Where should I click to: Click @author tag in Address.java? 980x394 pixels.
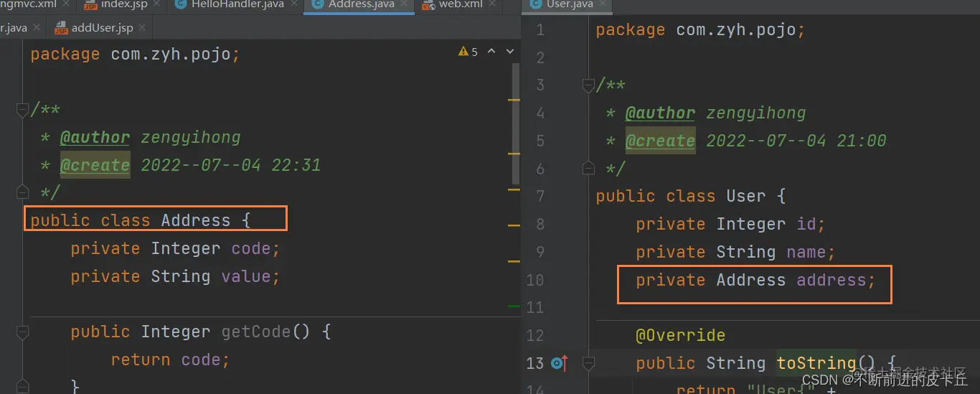click(95, 137)
